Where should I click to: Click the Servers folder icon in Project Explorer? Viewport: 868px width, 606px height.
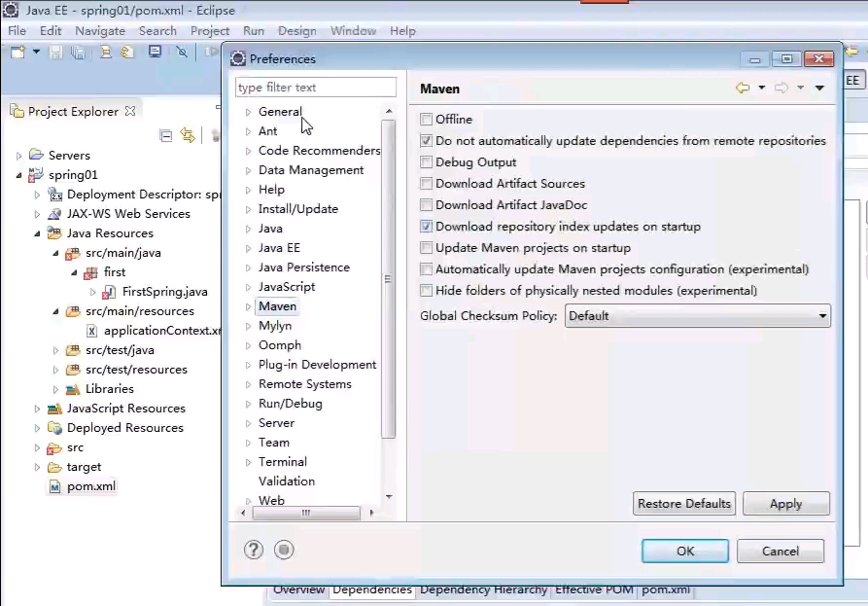tap(37, 155)
